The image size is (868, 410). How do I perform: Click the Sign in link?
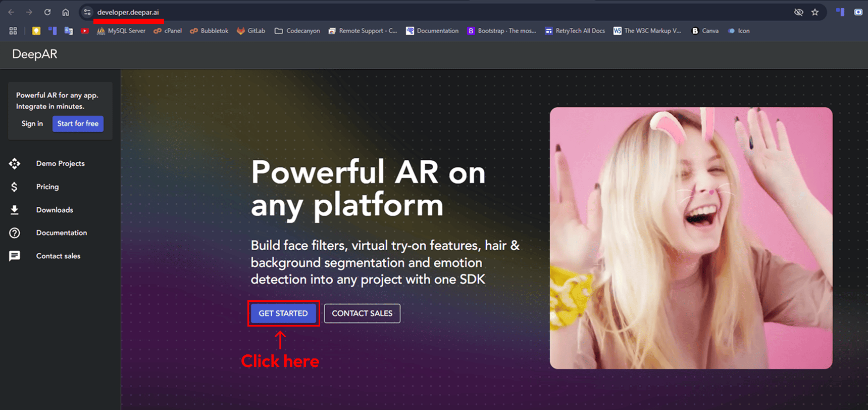(x=32, y=124)
